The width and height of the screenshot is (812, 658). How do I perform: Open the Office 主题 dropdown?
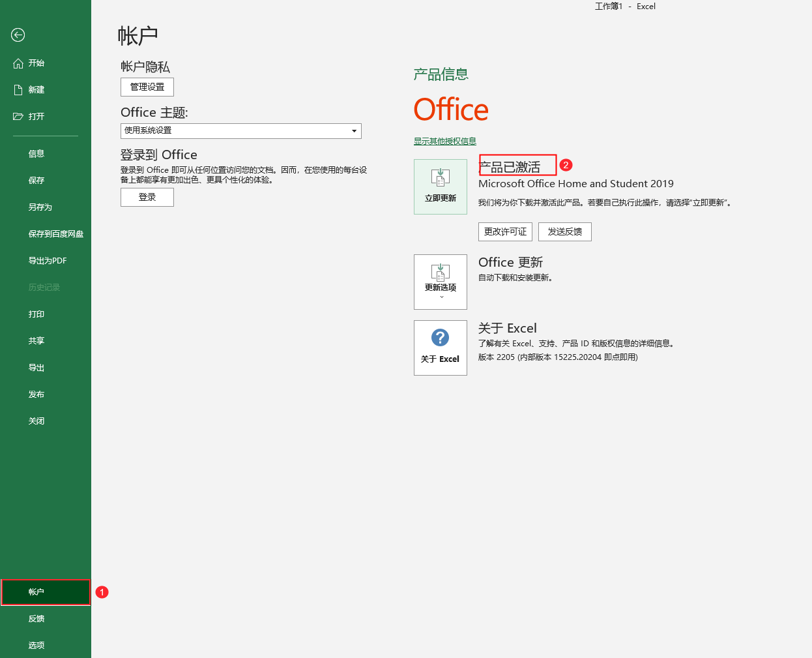(241, 131)
